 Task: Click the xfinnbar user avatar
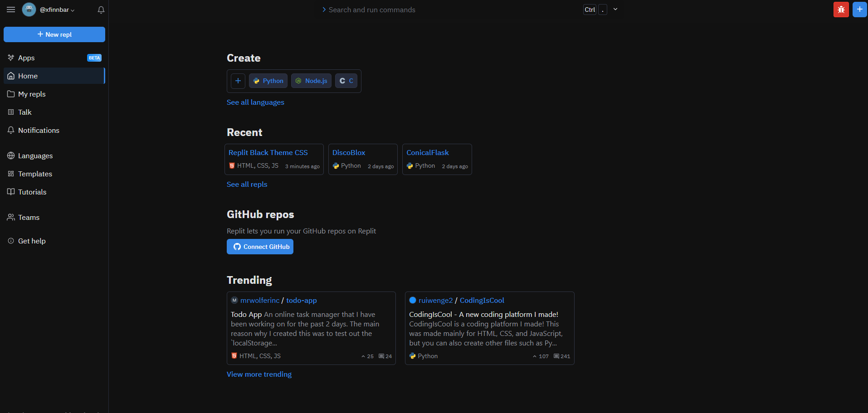click(29, 10)
